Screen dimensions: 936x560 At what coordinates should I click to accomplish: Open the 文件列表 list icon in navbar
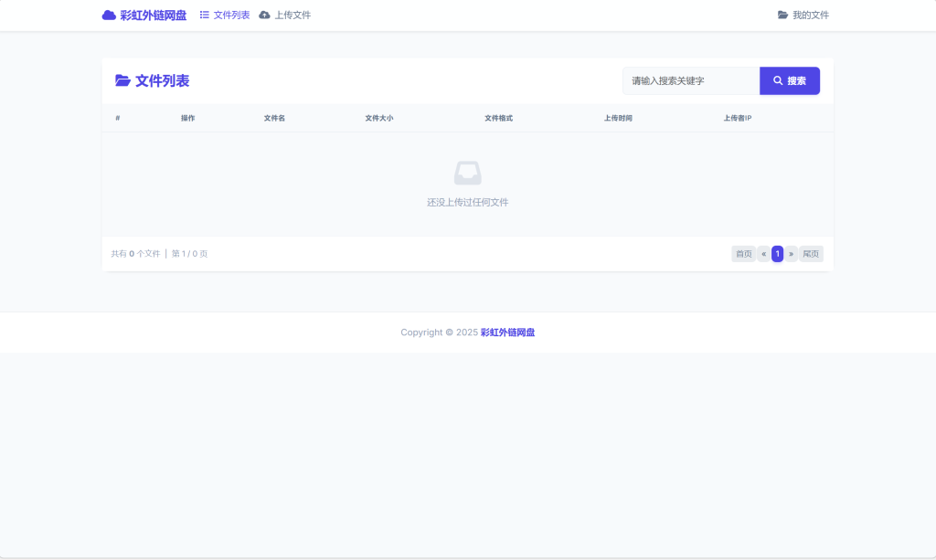tap(205, 16)
